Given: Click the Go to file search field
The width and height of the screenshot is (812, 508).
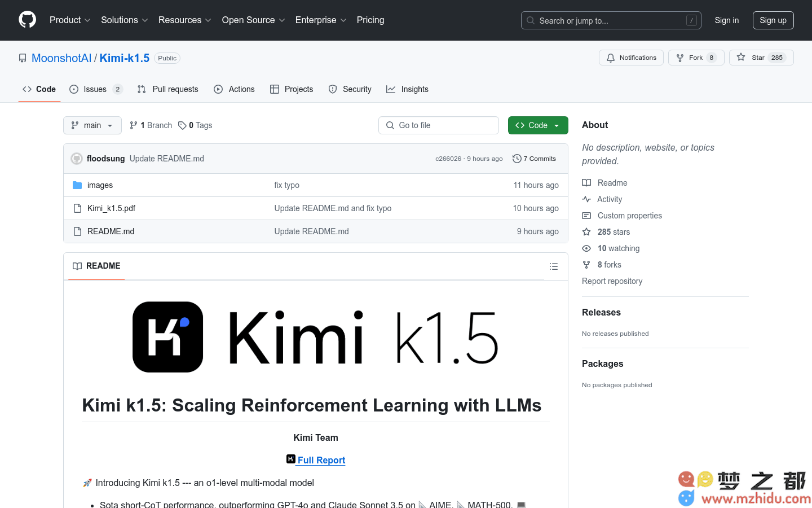Looking at the screenshot, I should tap(439, 125).
